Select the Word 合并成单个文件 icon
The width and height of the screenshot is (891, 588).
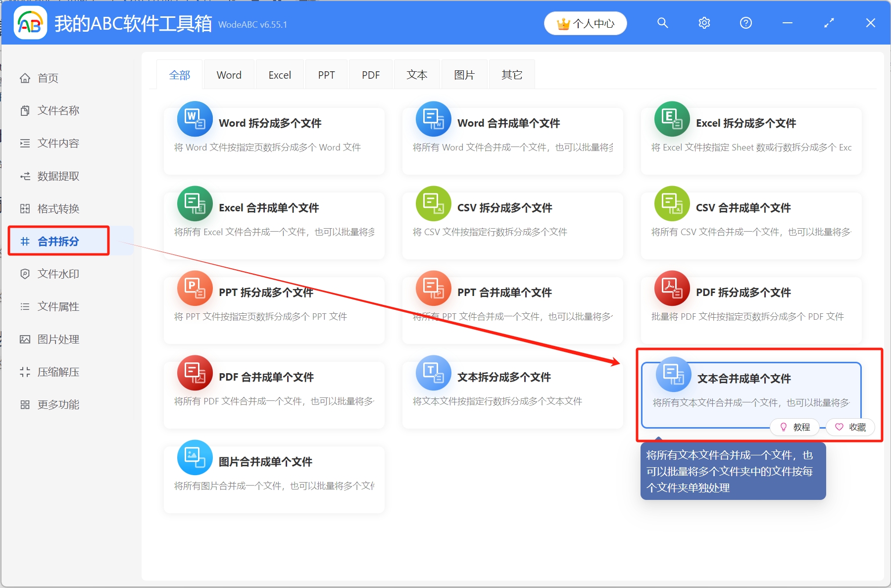pos(433,119)
